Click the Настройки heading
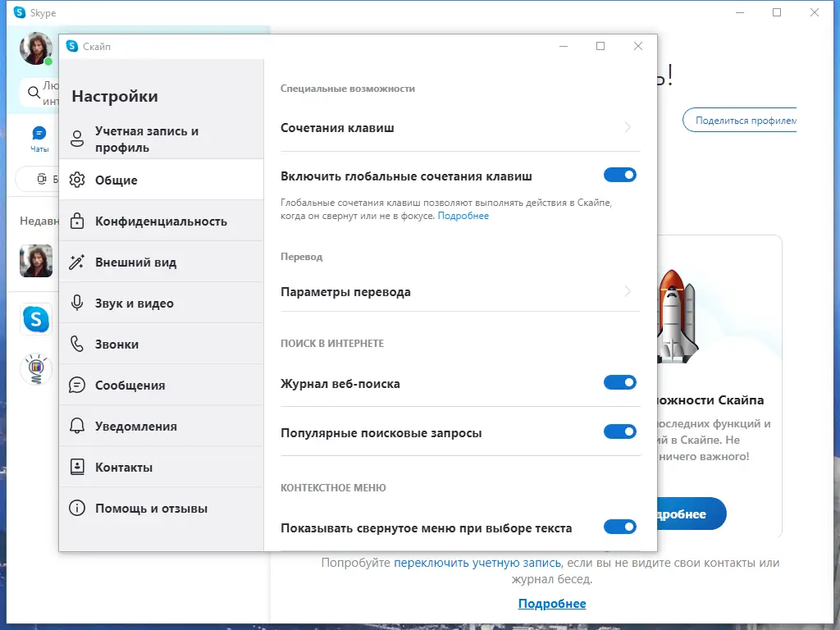 pos(115,97)
